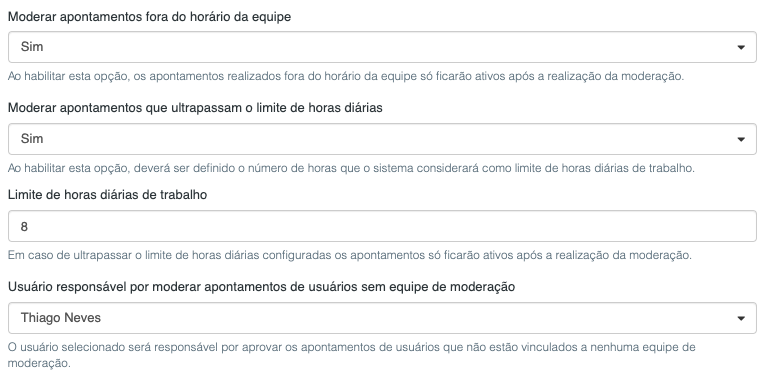764x390 pixels.
Task: Click the arrow of the daily-limit moderation dropdown
Action: click(x=741, y=139)
